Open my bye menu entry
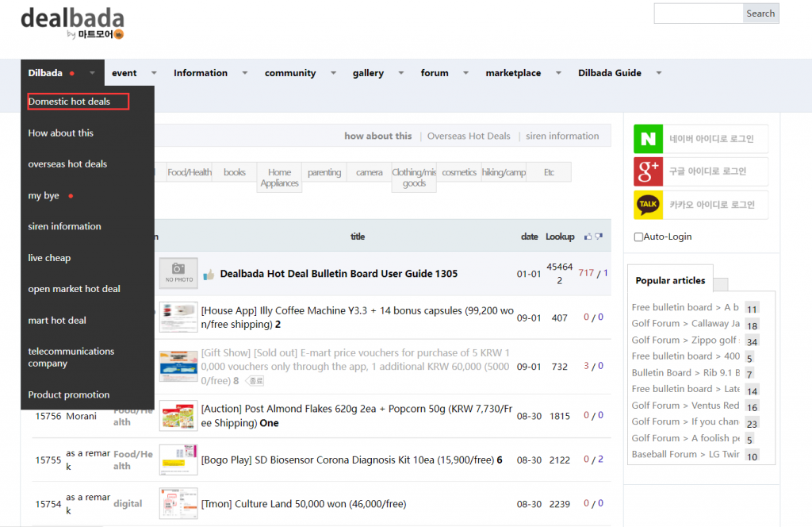The image size is (812, 527). [x=44, y=196]
